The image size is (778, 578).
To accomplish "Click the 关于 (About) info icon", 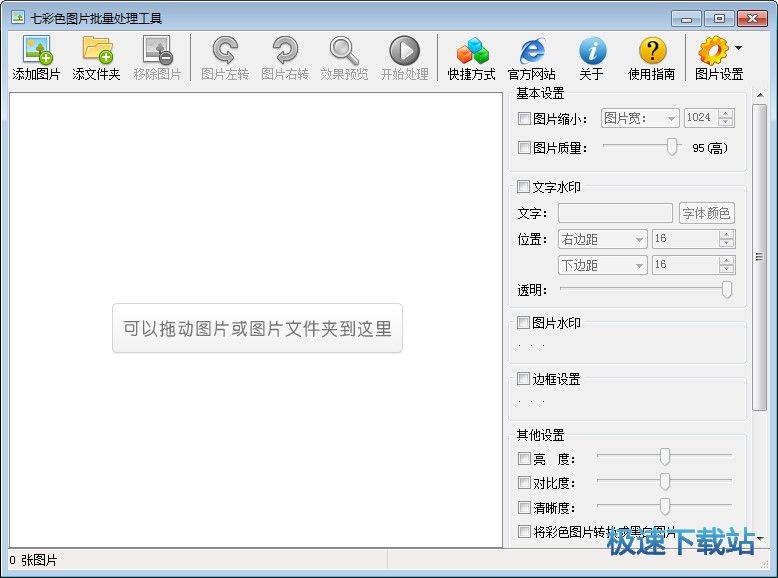I will [592, 51].
